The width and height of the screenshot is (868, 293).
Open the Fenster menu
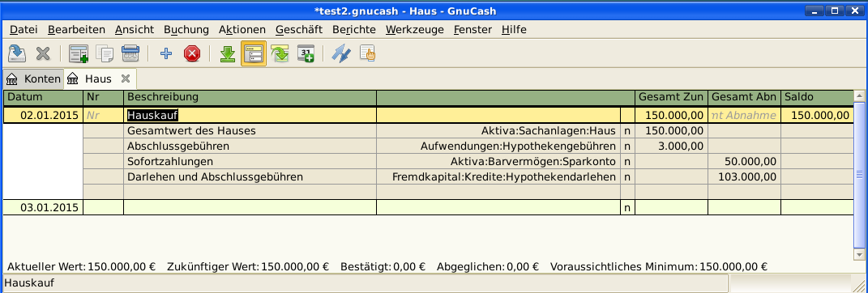tap(472, 30)
